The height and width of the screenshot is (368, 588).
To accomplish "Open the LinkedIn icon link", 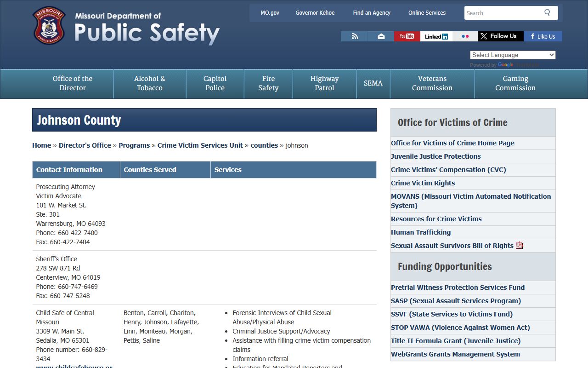I will (x=436, y=36).
